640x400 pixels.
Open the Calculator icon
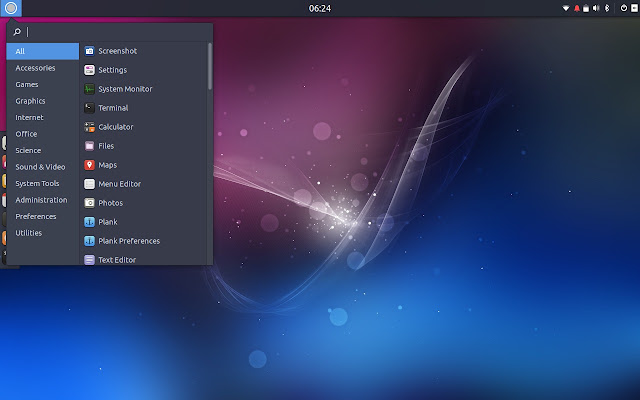coord(89,127)
